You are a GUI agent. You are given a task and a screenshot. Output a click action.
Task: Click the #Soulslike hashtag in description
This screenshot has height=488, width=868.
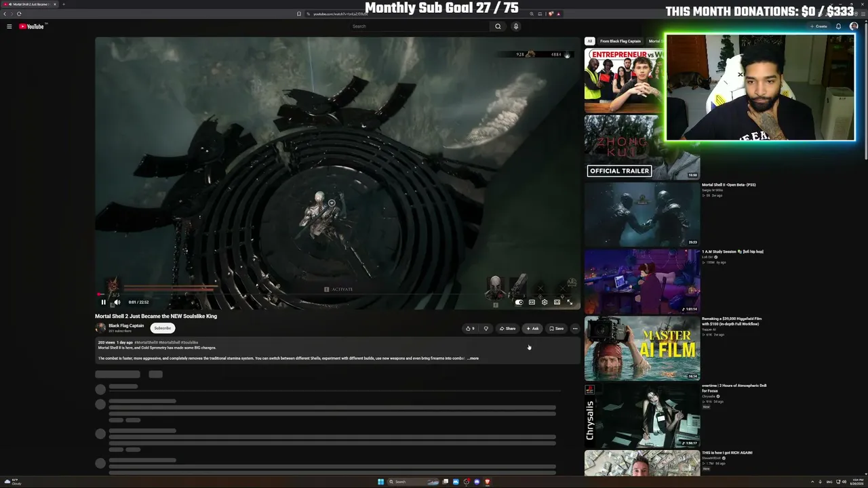point(190,343)
